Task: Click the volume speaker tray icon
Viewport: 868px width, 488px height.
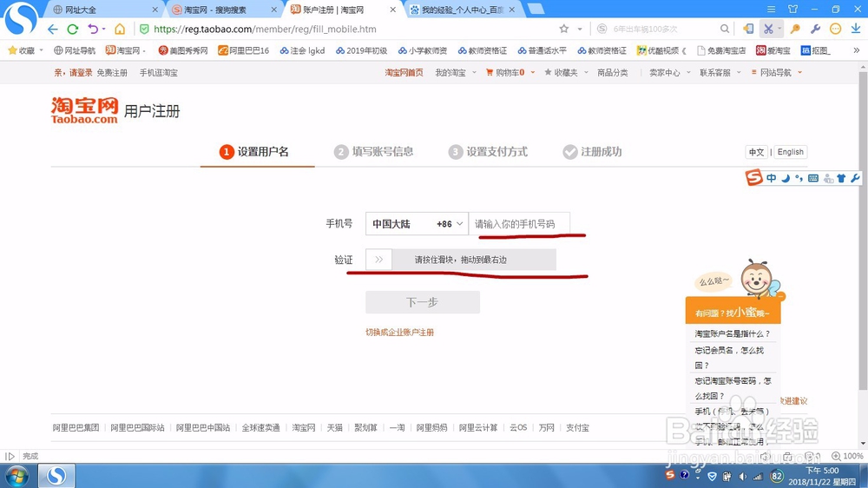Action: [743, 476]
